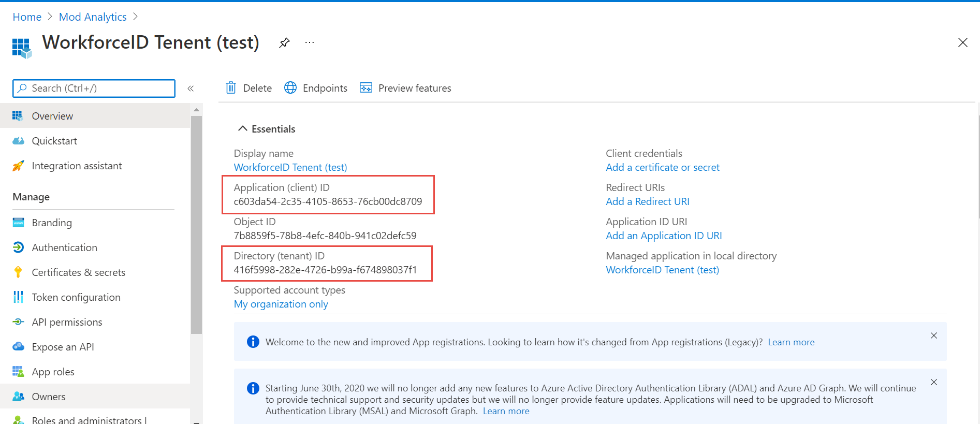Click the Quickstart cloud icon
This screenshot has height=424, width=980.
[18, 141]
